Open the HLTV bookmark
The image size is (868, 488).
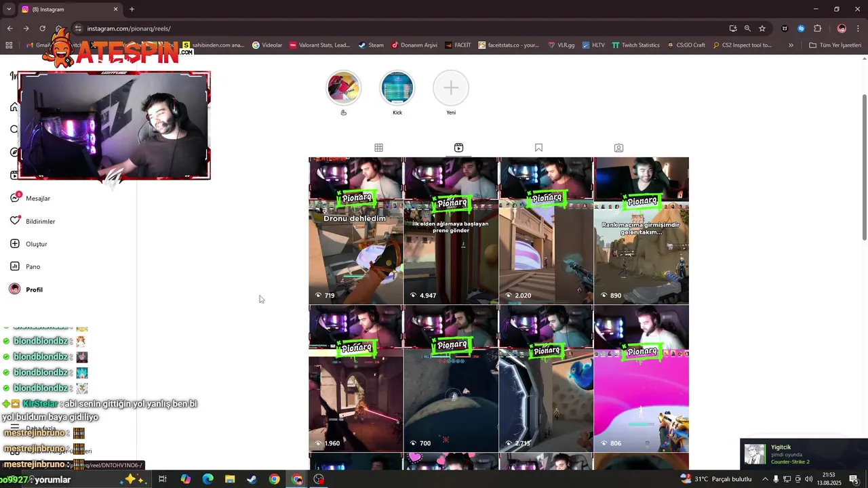pyautogui.click(x=593, y=45)
